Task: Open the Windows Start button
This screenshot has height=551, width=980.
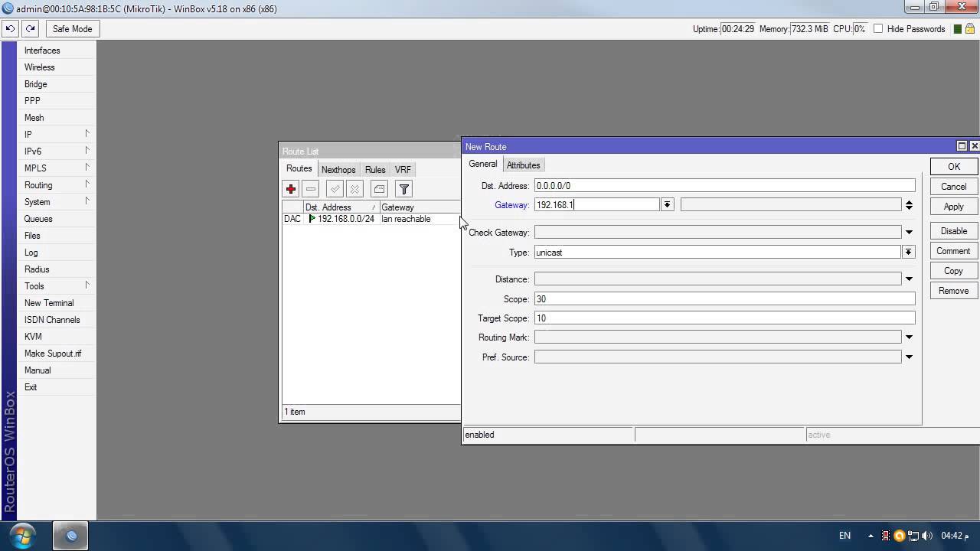Action: pyautogui.click(x=22, y=535)
